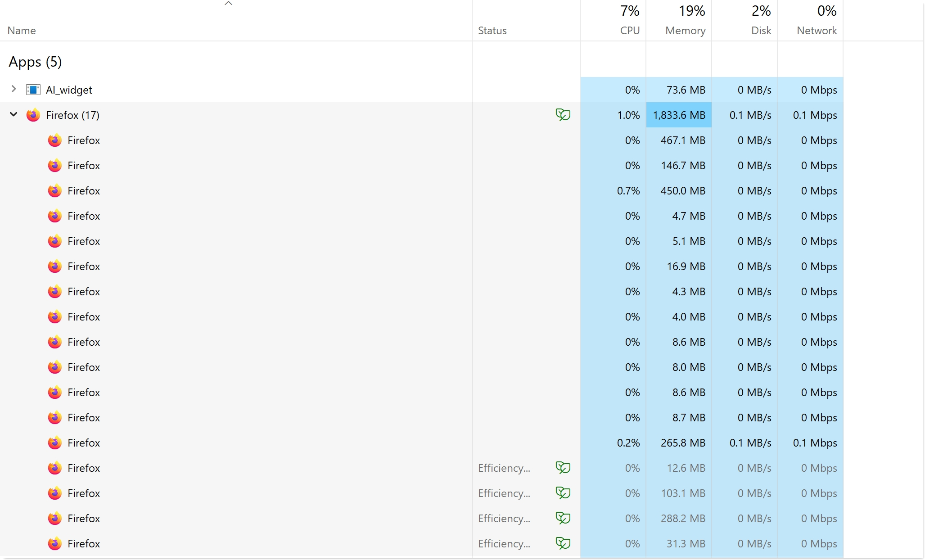Screen dimensions: 925x560
Task: Click the 450.0 MB memory value
Action: pyautogui.click(x=683, y=191)
